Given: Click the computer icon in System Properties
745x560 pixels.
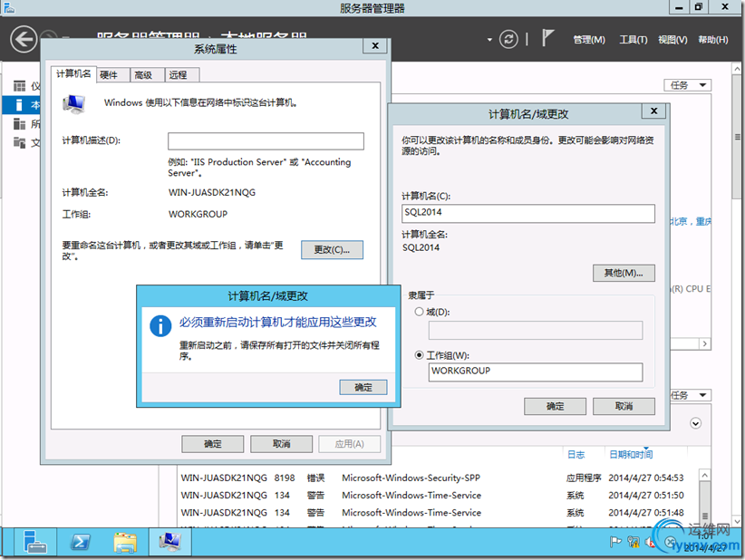Looking at the screenshot, I should pos(73,103).
